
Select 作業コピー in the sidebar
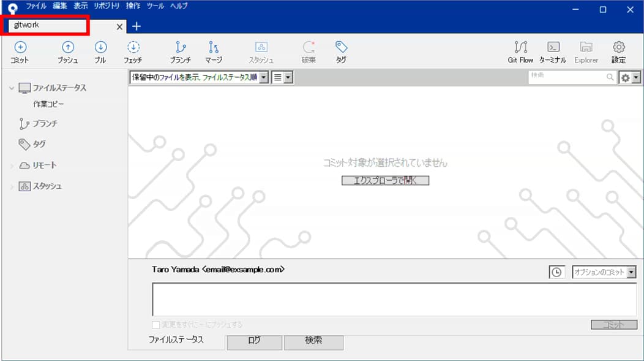[48, 104]
